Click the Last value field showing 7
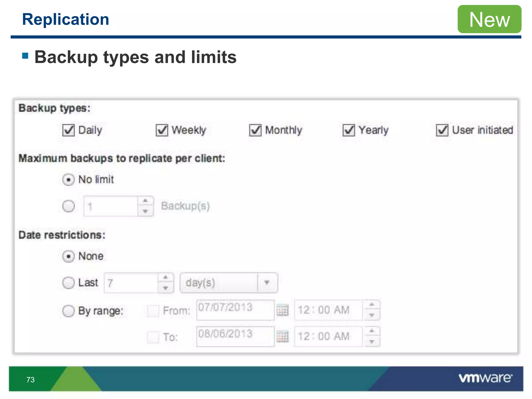532x399 pixels. (x=131, y=283)
